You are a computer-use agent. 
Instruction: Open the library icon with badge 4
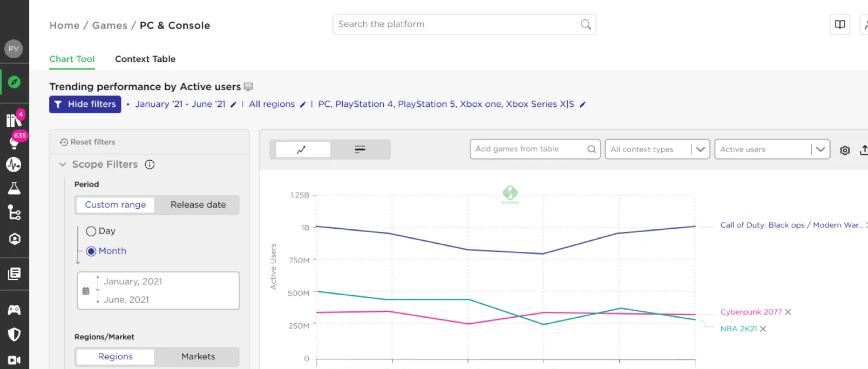14,119
